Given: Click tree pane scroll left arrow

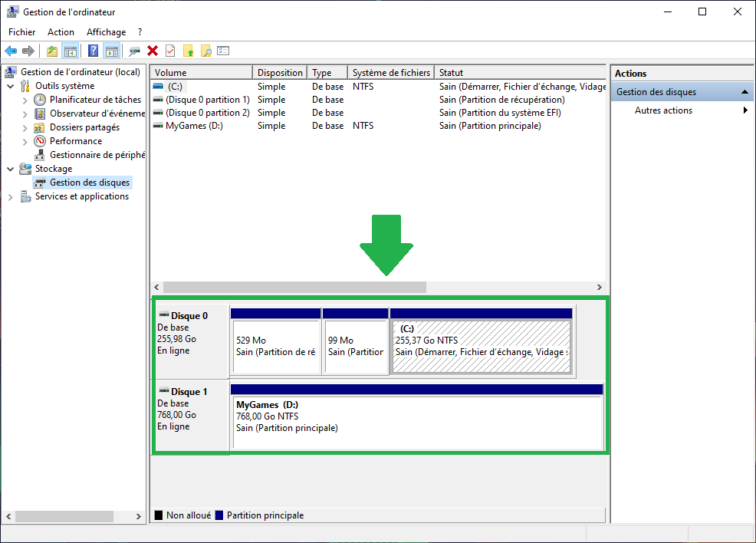Looking at the screenshot, I should tap(8, 516).
